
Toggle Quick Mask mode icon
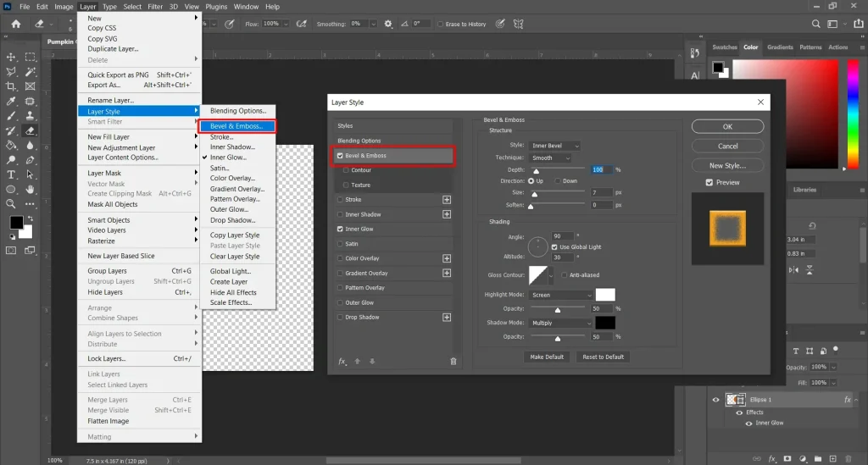pyautogui.click(x=10, y=251)
